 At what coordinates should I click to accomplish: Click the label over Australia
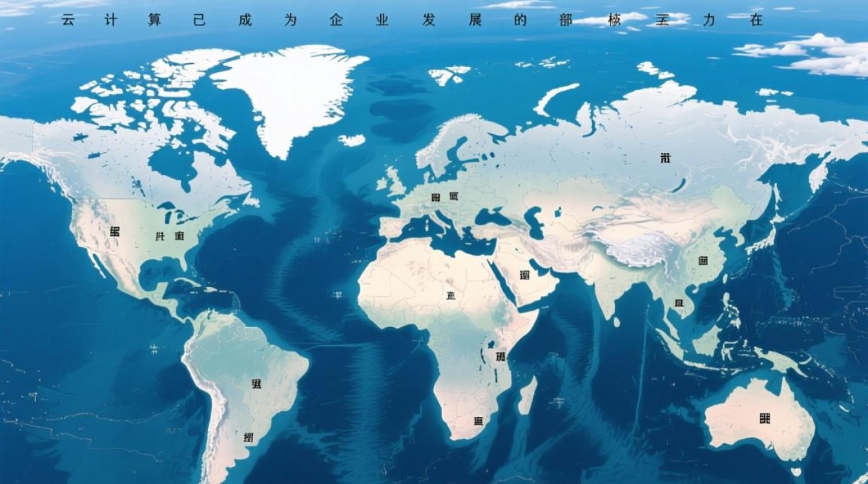(765, 418)
